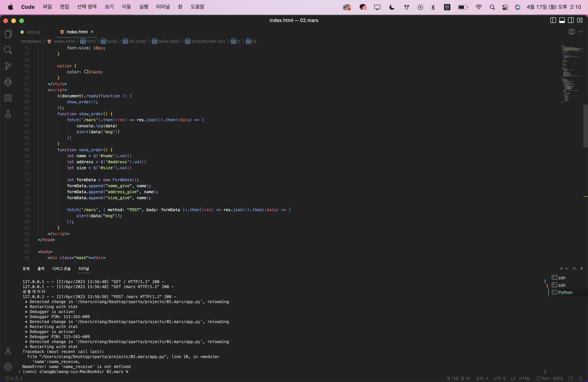Open editor More Actions ellipsis
The height and width of the screenshot is (382, 588).
click(x=580, y=32)
